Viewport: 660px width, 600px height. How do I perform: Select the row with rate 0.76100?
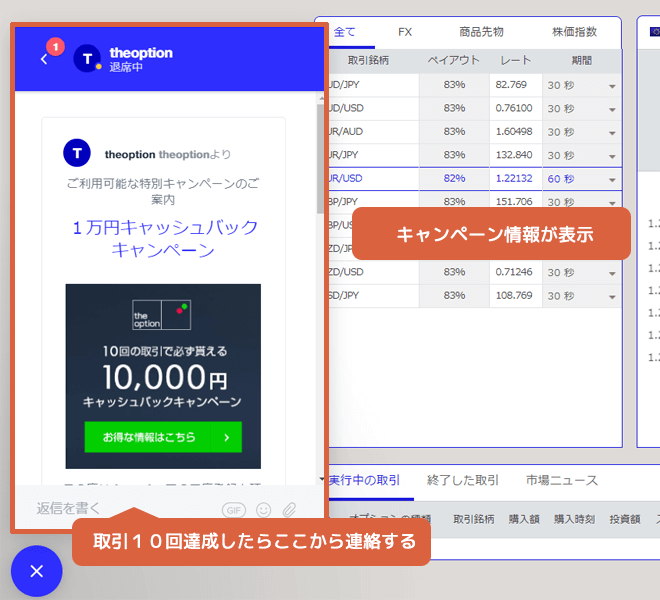click(475, 108)
